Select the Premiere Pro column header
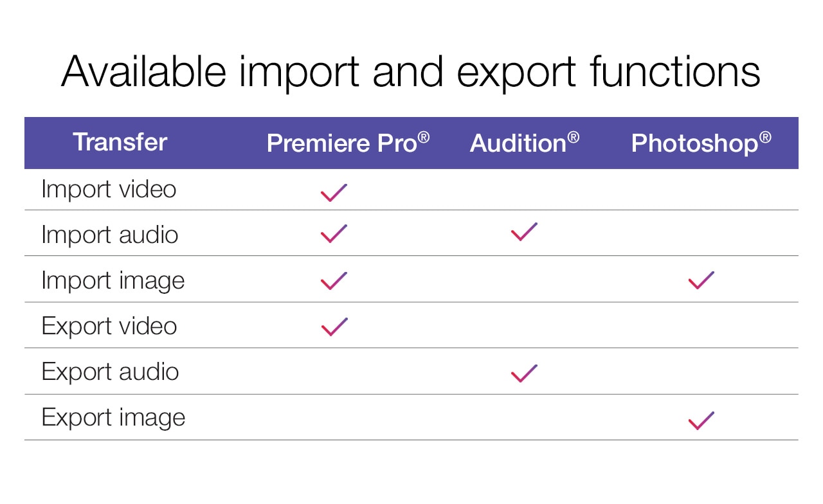 pyautogui.click(x=348, y=143)
